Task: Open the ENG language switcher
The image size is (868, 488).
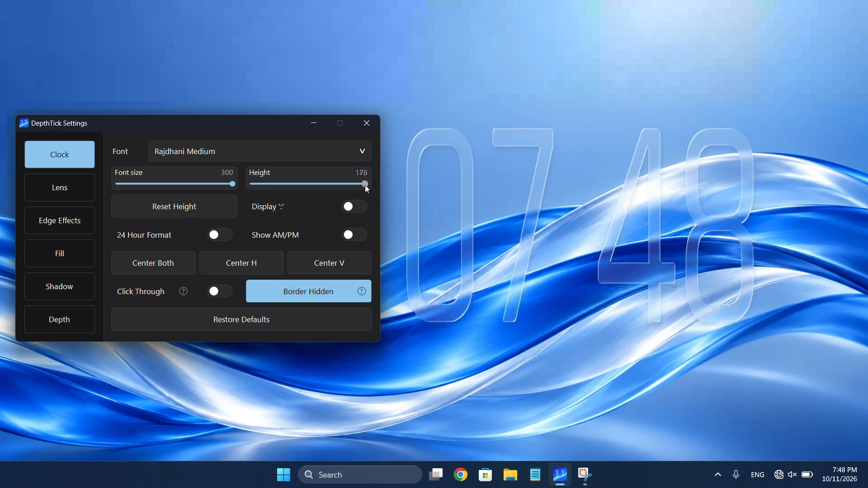Action: (x=758, y=475)
